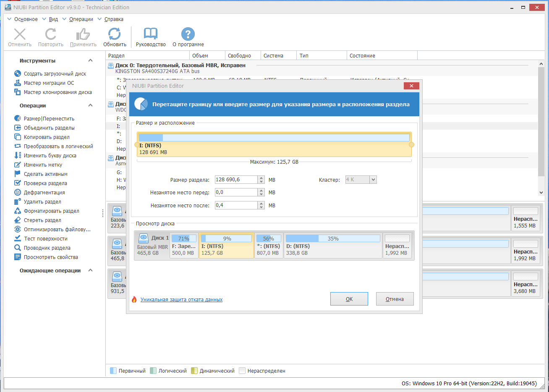Screen dimensions: 549x392
Task: Choose Форматировать раздел operation
Action: (51, 211)
